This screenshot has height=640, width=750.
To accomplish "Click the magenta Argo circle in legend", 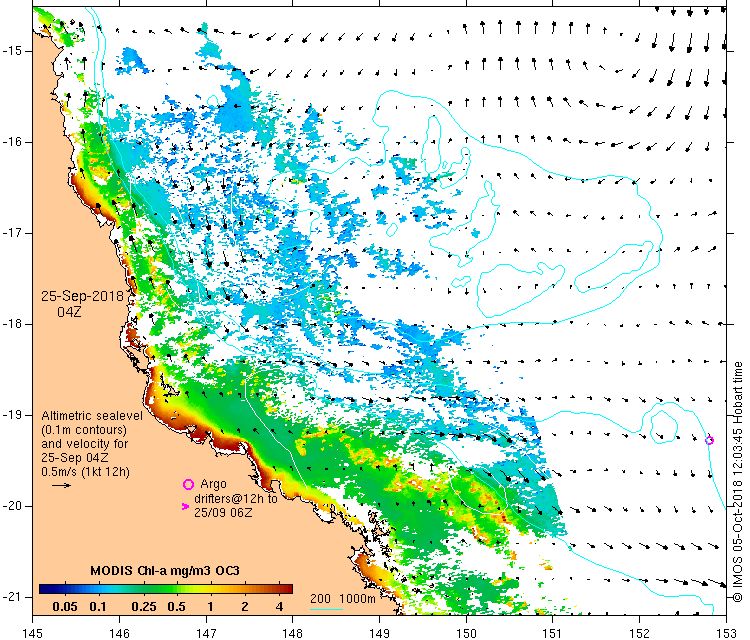I will (x=188, y=485).
